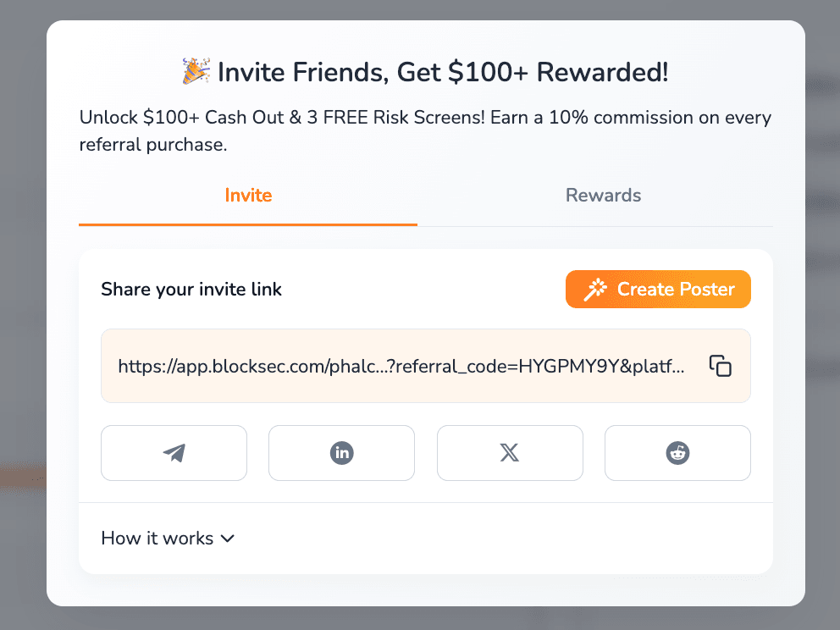The width and height of the screenshot is (840, 630).
Task: Switch to the Invite tab
Action: point(248,196)
